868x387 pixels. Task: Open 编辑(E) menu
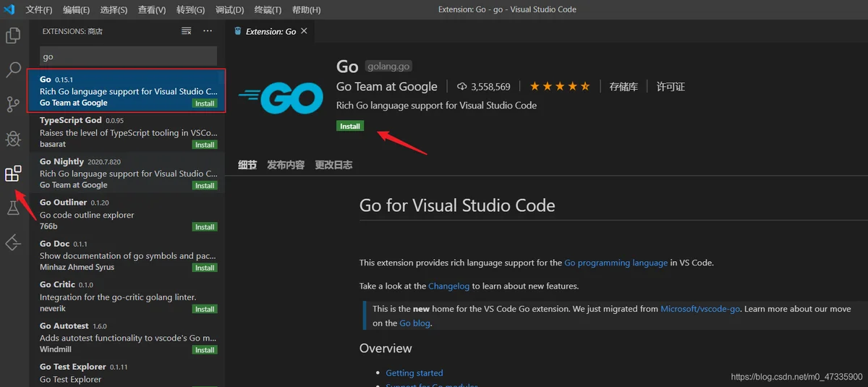(77, 10)
